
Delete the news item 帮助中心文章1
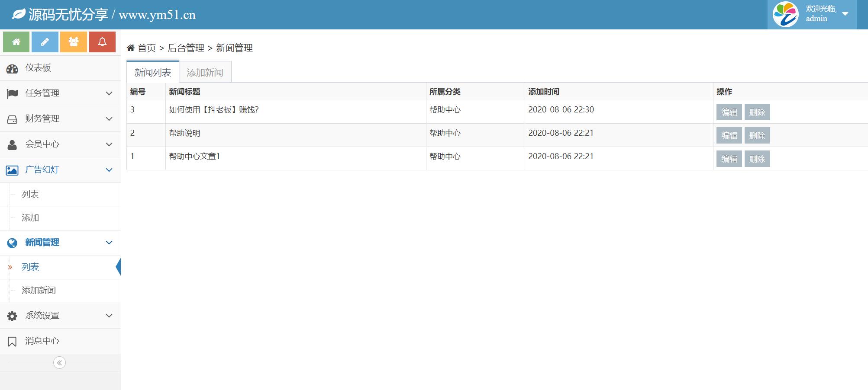pos(757,159)
